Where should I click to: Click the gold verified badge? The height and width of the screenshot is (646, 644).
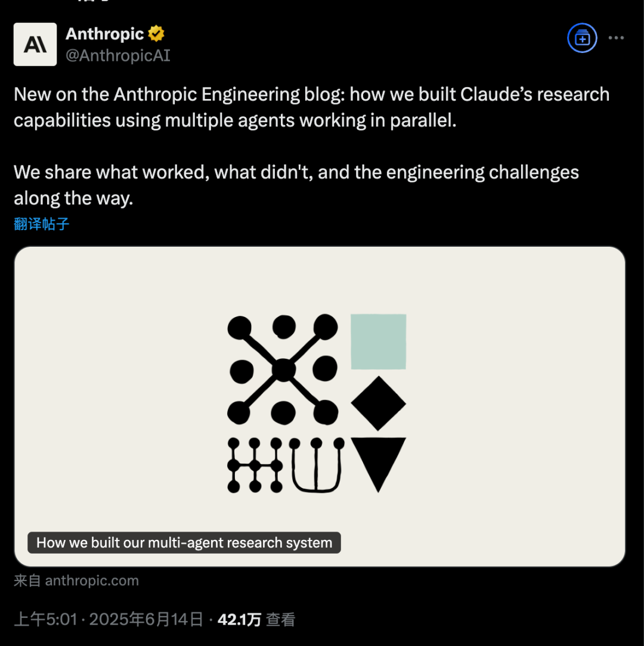coord(156,34)
